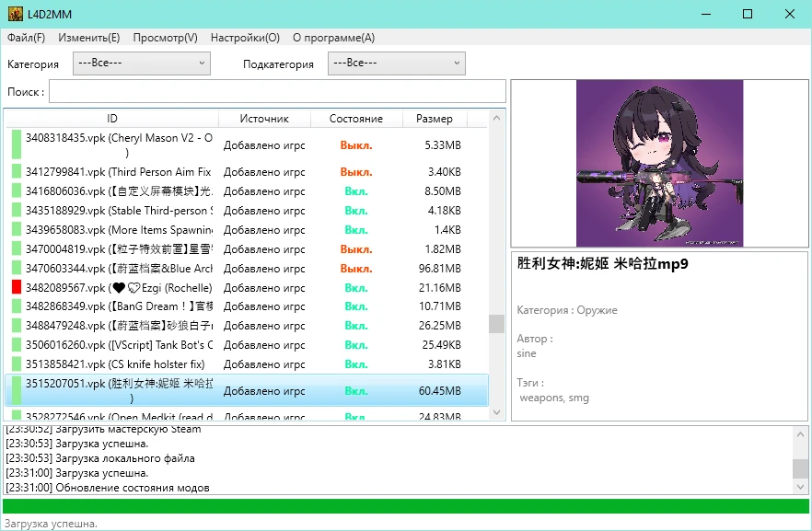Click the author name sine
Viewport: 812px width, 531px height.
527,353
